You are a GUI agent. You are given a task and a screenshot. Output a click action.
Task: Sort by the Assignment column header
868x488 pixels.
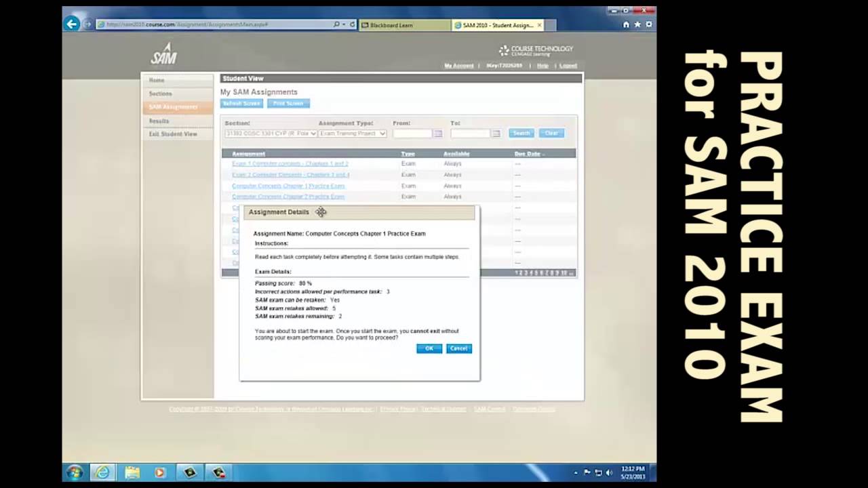coord(248,154)
